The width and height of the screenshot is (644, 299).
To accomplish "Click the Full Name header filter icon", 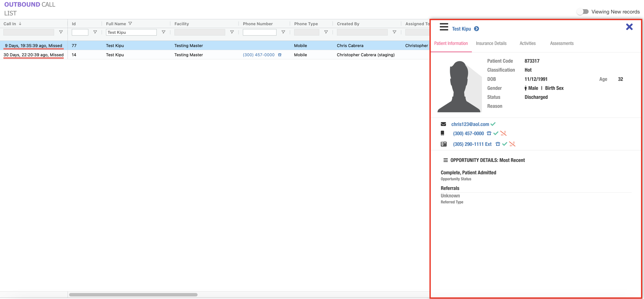I will point(130,24).
